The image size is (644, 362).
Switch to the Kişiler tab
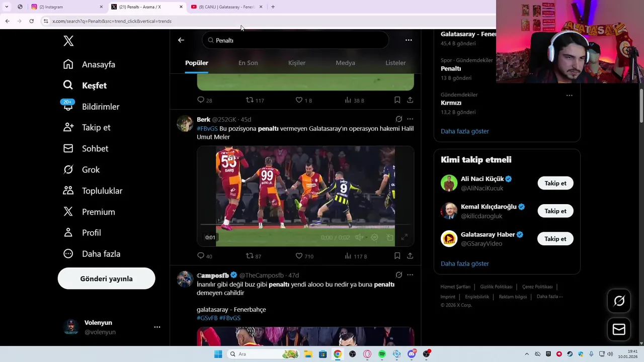pyautogui.click(x=297, y=63)
